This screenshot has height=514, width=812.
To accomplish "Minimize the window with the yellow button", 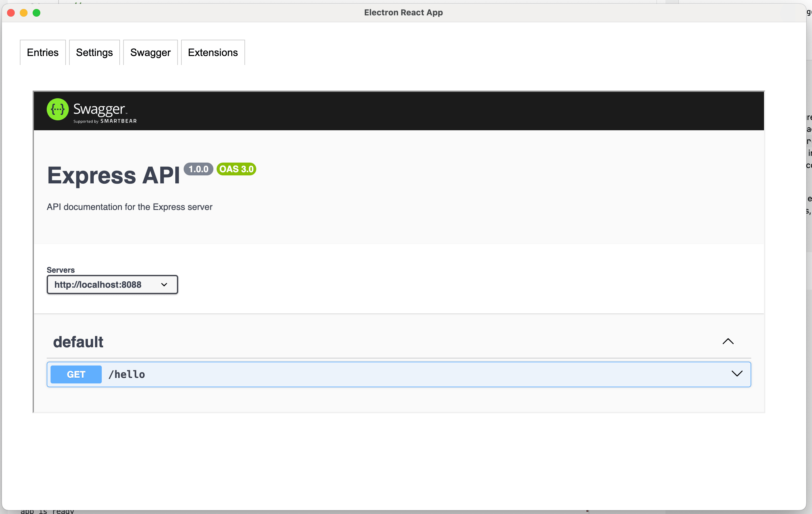I will tap(24, 13).
